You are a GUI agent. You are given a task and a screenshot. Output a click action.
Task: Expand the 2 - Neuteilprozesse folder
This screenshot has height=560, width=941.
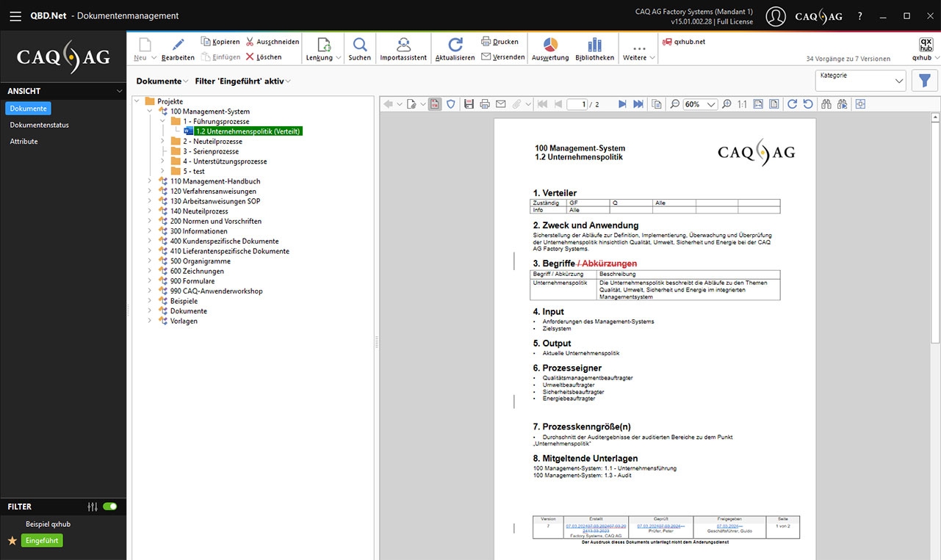(x=162, y=142)
